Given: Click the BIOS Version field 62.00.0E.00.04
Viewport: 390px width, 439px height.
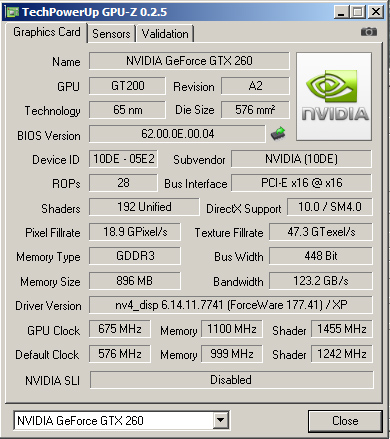Looking at the screenshot, I should (177, 134).
